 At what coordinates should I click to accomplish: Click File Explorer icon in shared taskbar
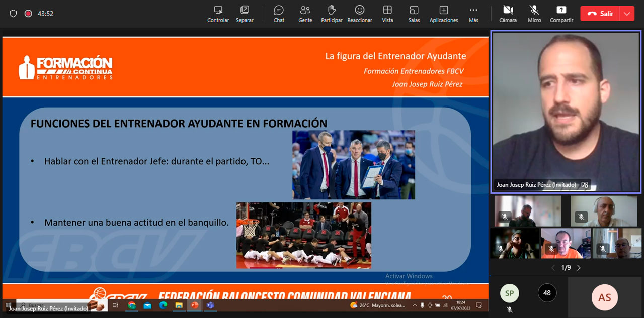tap(179, 305)
